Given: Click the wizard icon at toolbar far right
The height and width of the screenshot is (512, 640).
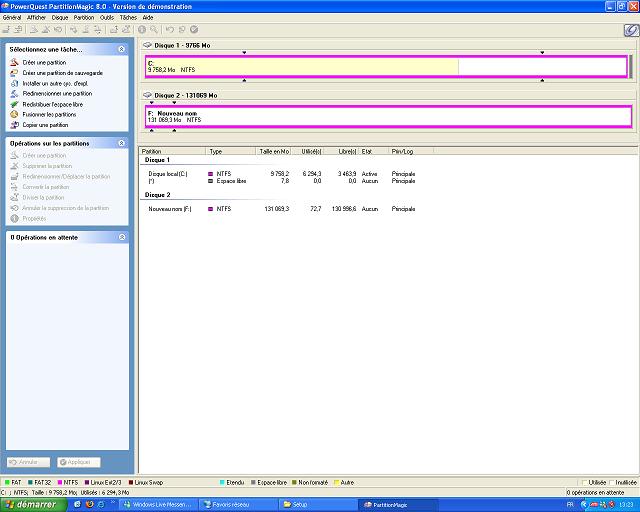Looking at the screenshot, I should 630,30.
